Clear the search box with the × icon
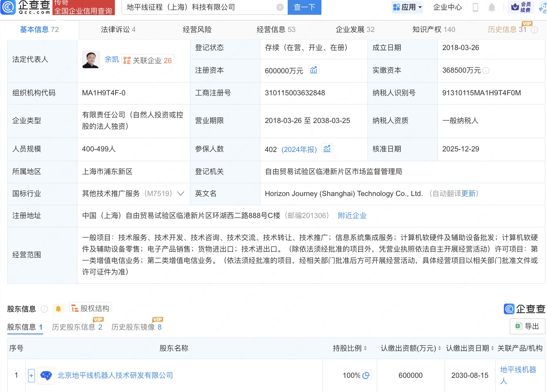Image resolution: width=547 pixels, height=392 pixels. (x=280, y=8)
